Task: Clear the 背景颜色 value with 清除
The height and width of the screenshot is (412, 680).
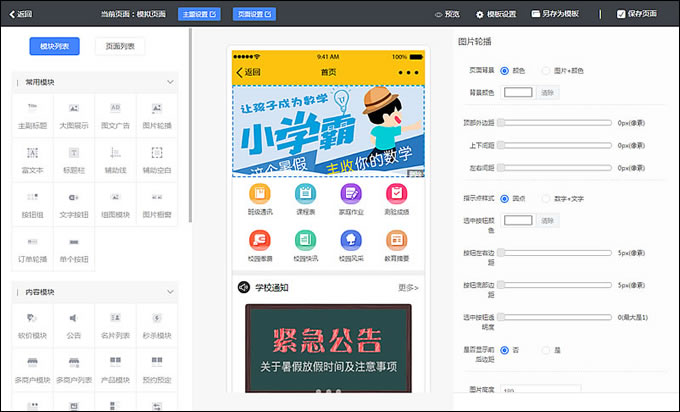Action: [x=548, y=92]
